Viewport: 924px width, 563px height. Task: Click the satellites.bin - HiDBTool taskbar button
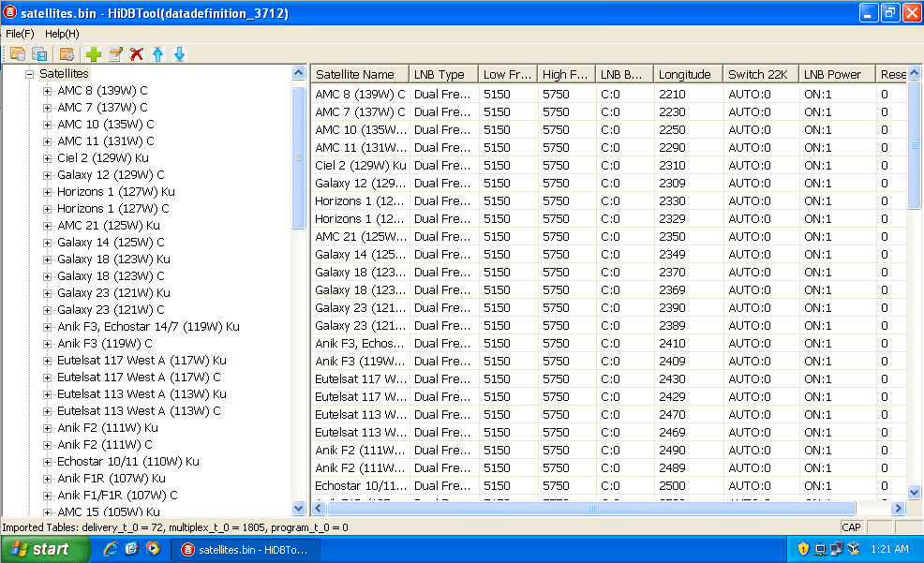pyautogui.click(x=246, y=550)
